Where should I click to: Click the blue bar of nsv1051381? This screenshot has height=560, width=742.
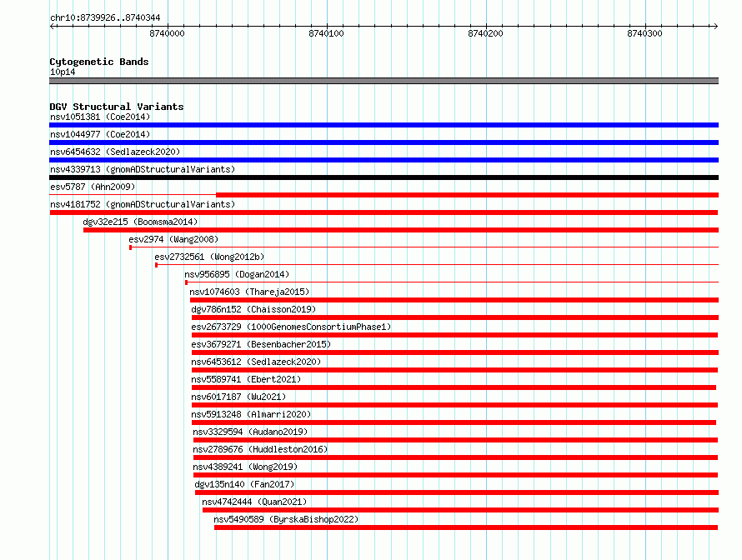pyautogui.click(x=384, y=125)
